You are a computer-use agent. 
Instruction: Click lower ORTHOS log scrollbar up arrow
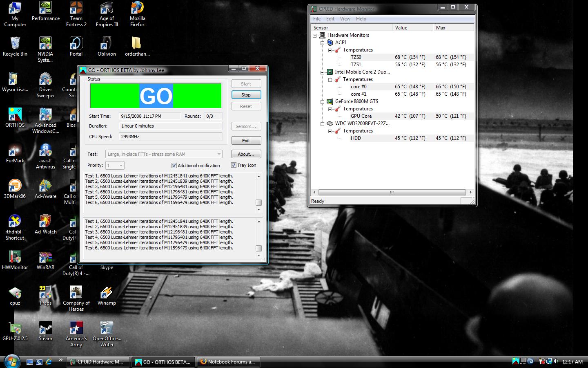click(258, 221)
